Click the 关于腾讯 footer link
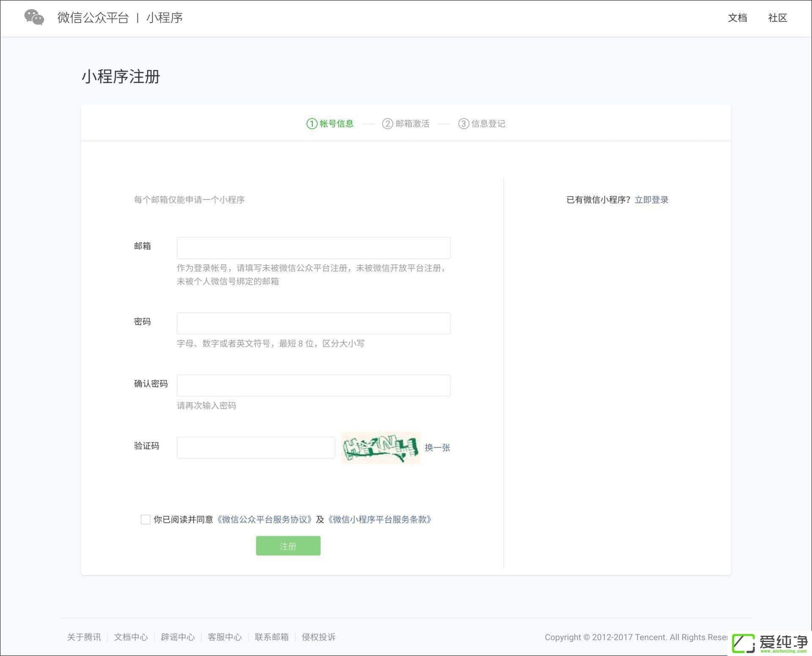The image size is (812, 656). coord(84,637)
